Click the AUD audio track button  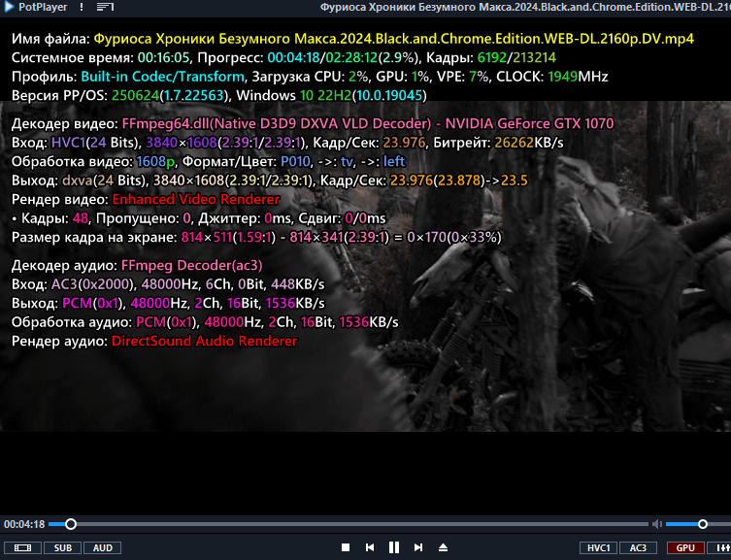click(x=102, y=548)
